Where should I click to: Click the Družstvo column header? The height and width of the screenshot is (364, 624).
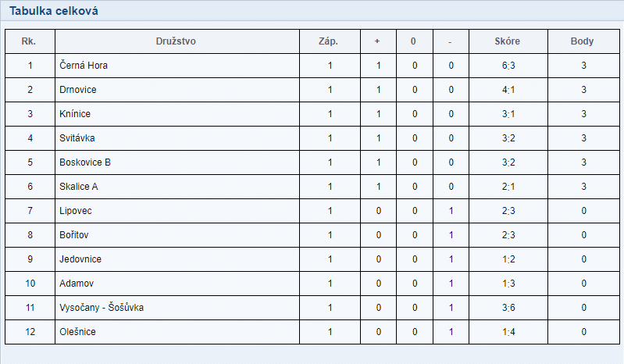(x=177, y=41)
